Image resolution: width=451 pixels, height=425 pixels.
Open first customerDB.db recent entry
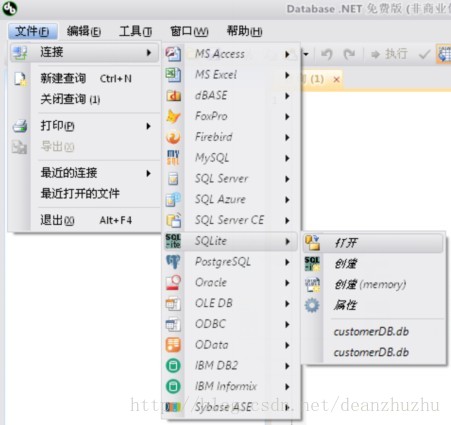tap(373, 331)
